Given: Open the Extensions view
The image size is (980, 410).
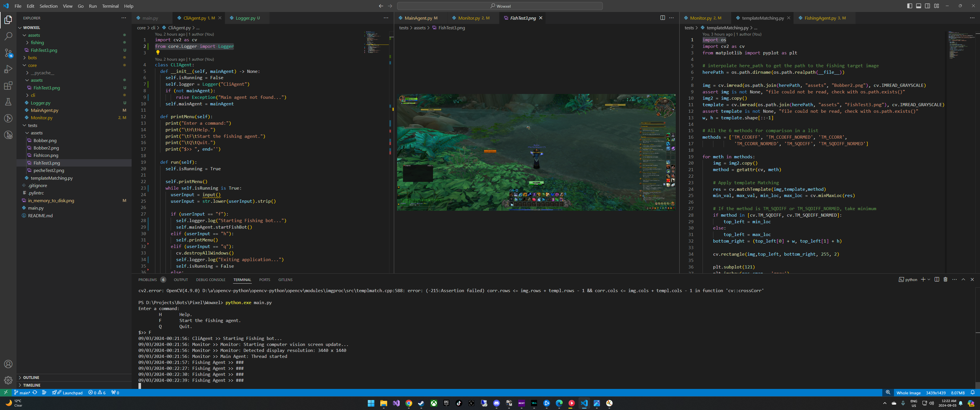Looking at the screenshot, I should tap(8, 86).
